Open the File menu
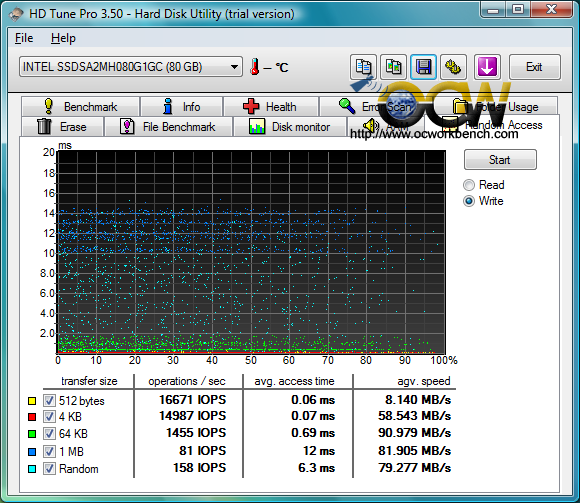The height and width of the screenshot is (503, 580). point(24,38)
